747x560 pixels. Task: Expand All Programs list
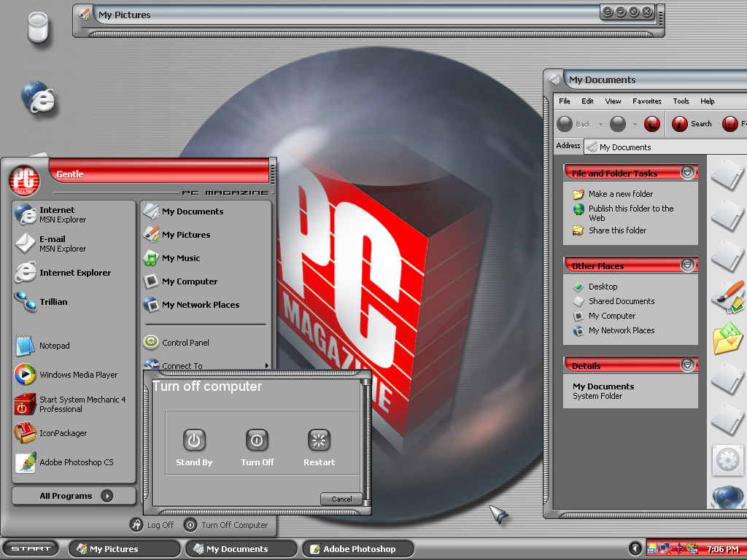tap(74, 496)
